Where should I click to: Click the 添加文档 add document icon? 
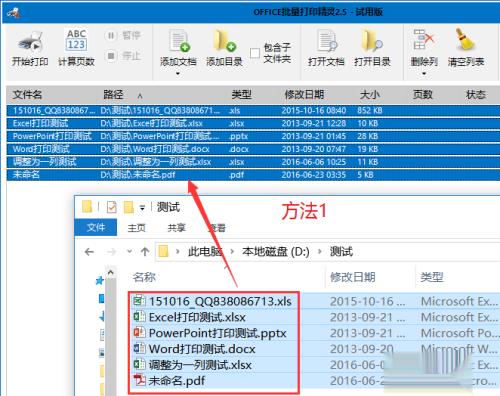179,41
